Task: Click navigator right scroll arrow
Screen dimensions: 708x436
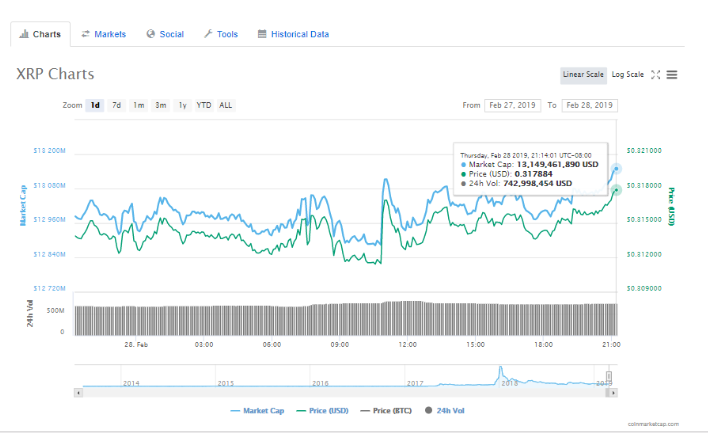Action: 613,393
